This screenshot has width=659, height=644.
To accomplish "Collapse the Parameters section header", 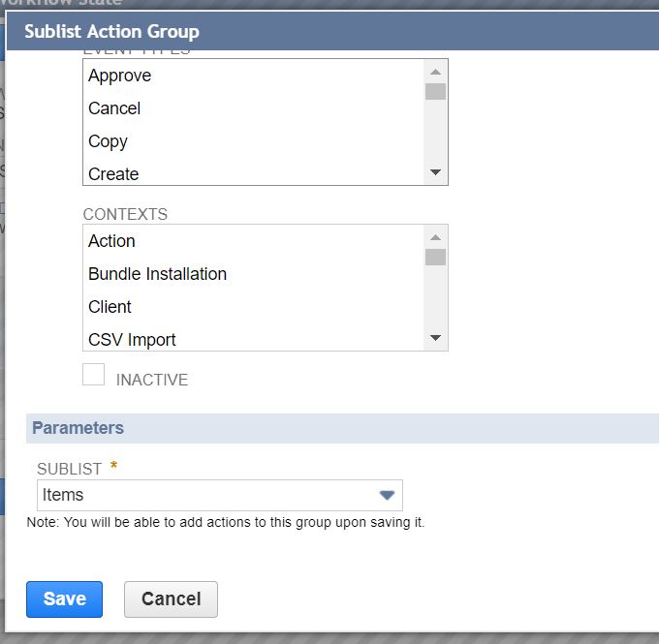I will 78,428.
